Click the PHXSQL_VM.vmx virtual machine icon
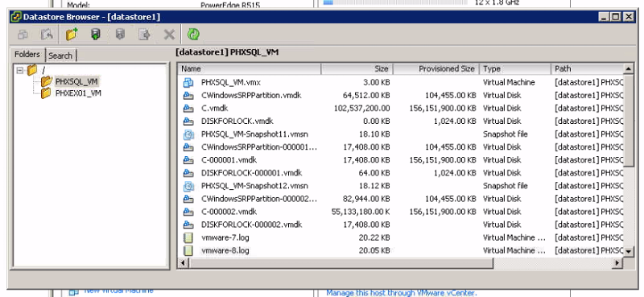The image size is (644, 297). click(188, 83)
